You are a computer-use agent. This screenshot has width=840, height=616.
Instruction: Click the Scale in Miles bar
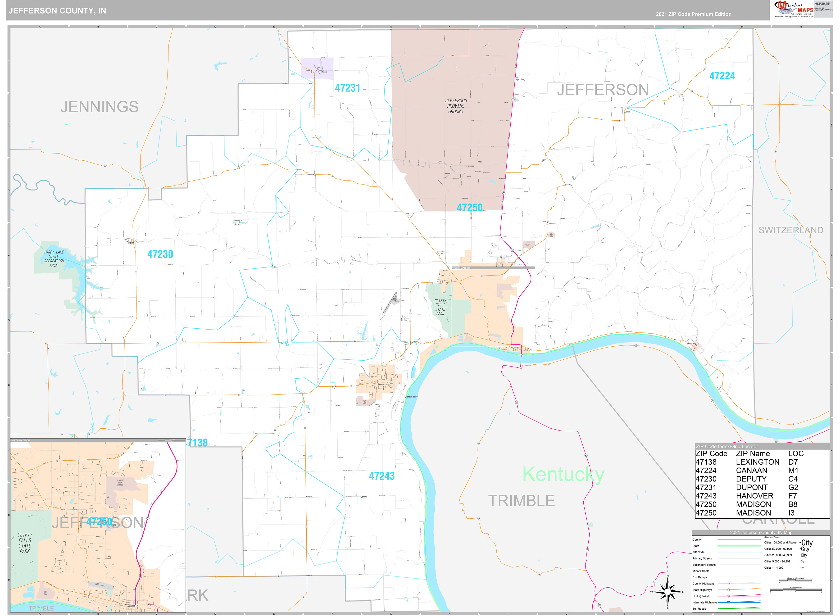pyautogui.click(x=796, y=589)
